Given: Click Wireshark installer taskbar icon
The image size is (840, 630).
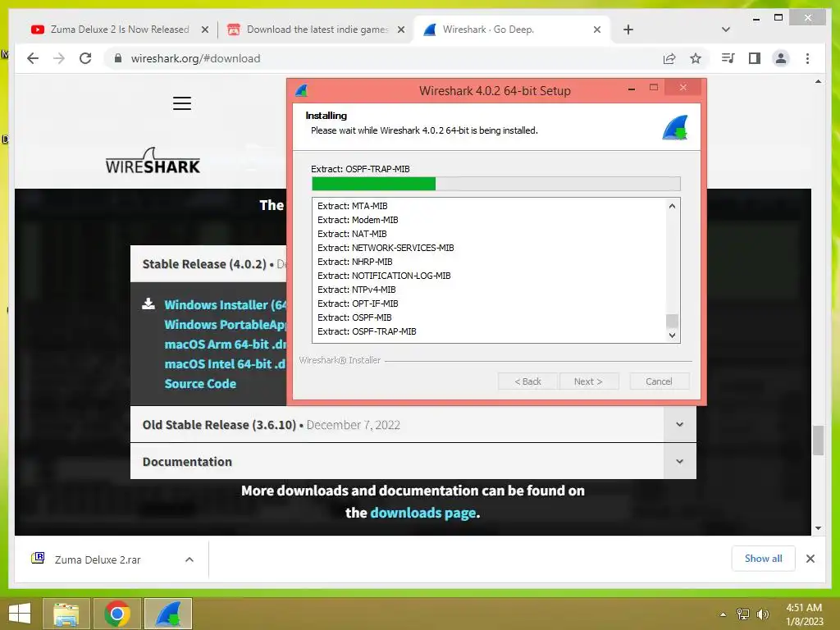Looking at the screenshot, I should [168, 614].
